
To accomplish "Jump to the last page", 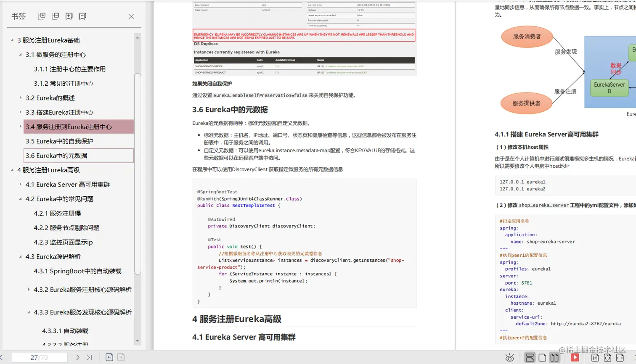I will 90,357.
